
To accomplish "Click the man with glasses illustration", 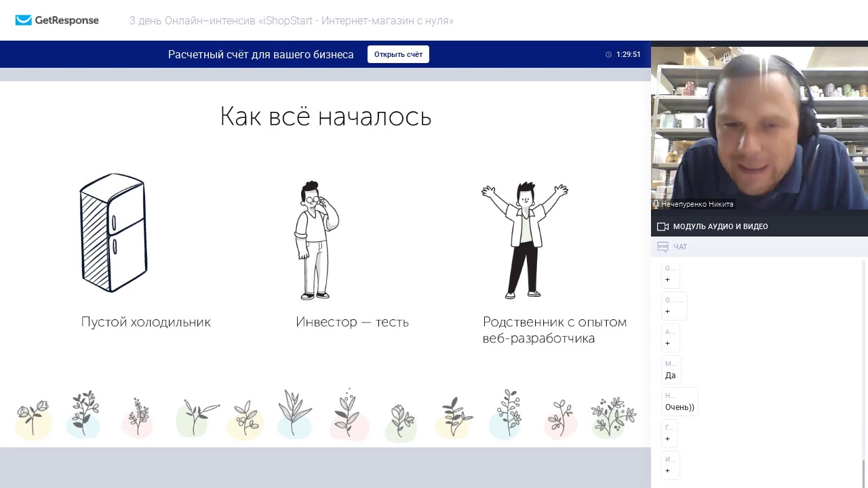I will click(316, 241).
